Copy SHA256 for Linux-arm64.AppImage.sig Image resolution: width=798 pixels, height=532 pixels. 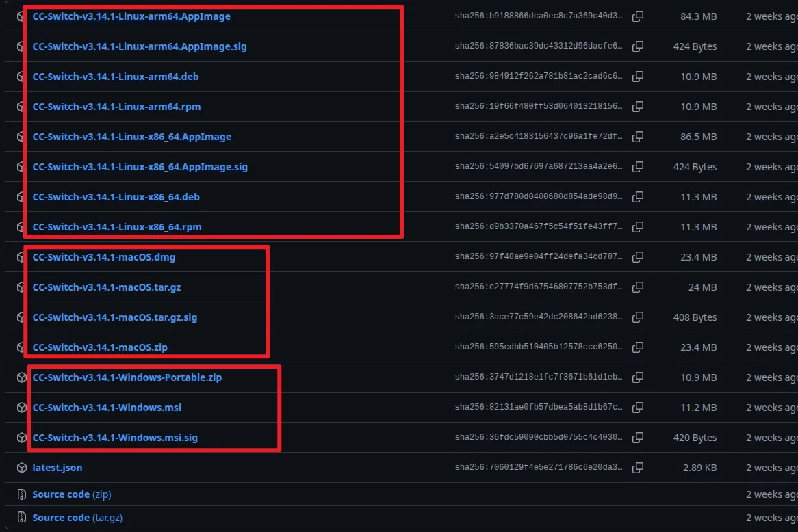coord(638,46)
